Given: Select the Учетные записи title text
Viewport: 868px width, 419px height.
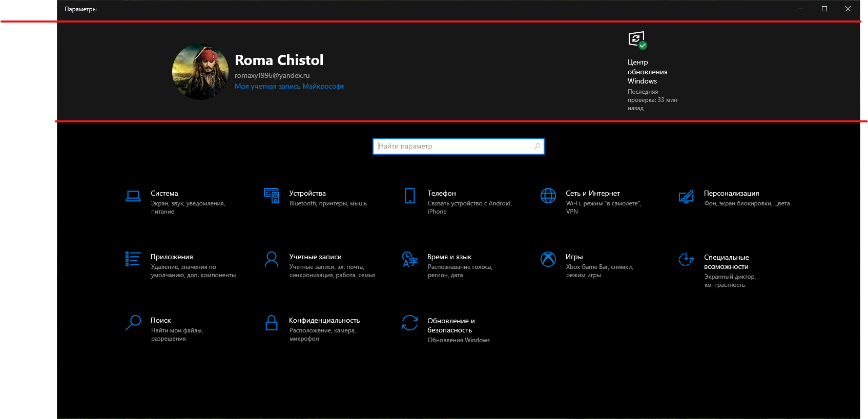Looking at the screenshot, I should point(315,257).
